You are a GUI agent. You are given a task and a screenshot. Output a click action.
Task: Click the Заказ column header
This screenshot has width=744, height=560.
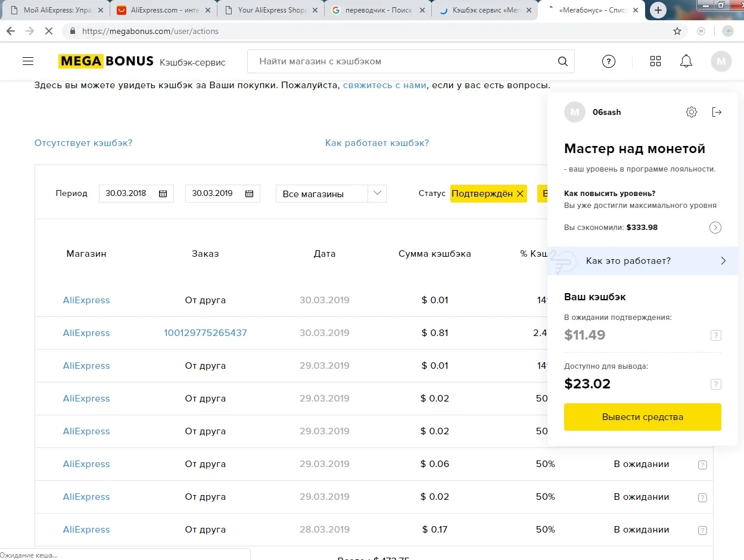(206, 254)
